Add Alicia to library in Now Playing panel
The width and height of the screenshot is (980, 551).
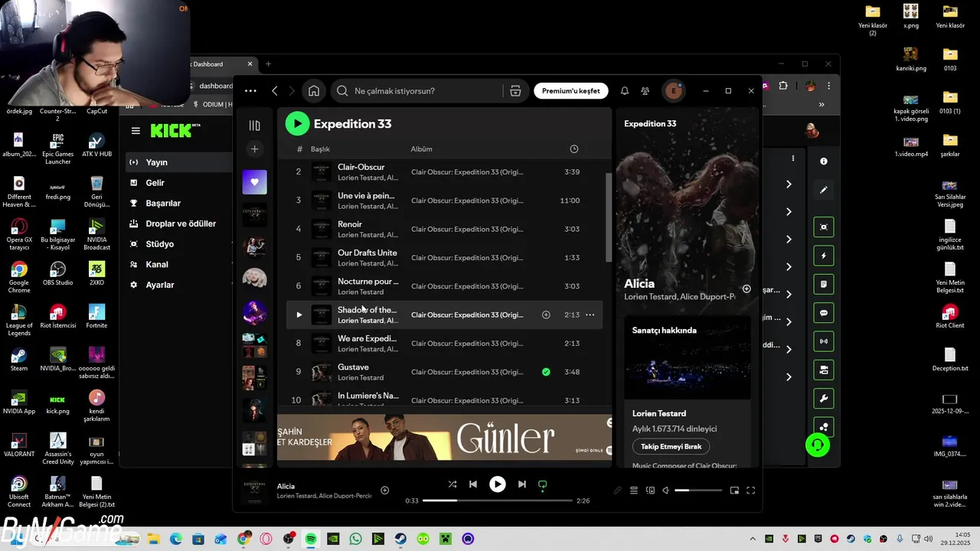click(x=746, y=289)
